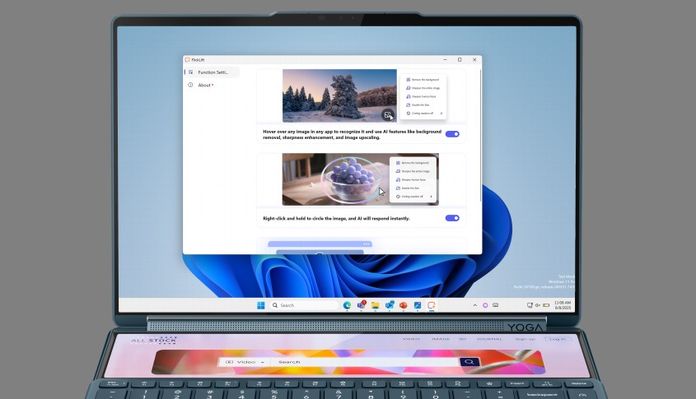This screenshot has width=696, height=399.
Task: Click the All Stock logo on lower screen
Action: coord(154,340)
